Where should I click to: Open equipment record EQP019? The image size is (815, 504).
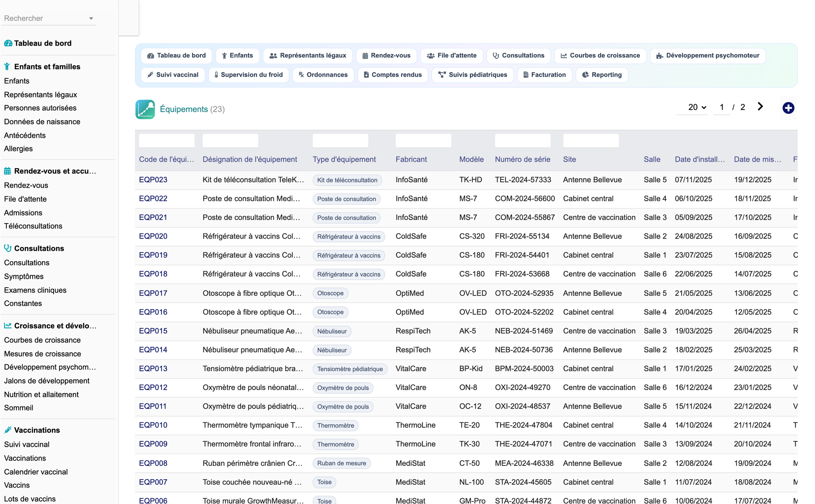click(153, 255)
